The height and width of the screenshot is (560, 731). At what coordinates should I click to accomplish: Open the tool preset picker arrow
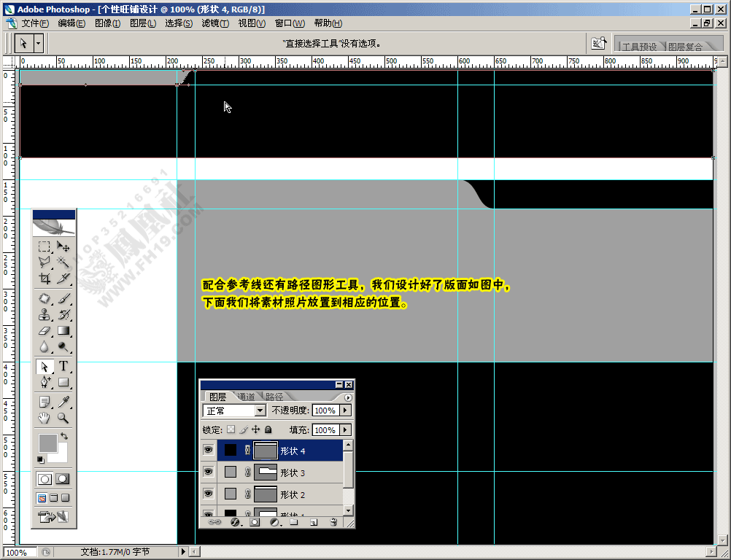pos(38,44)
